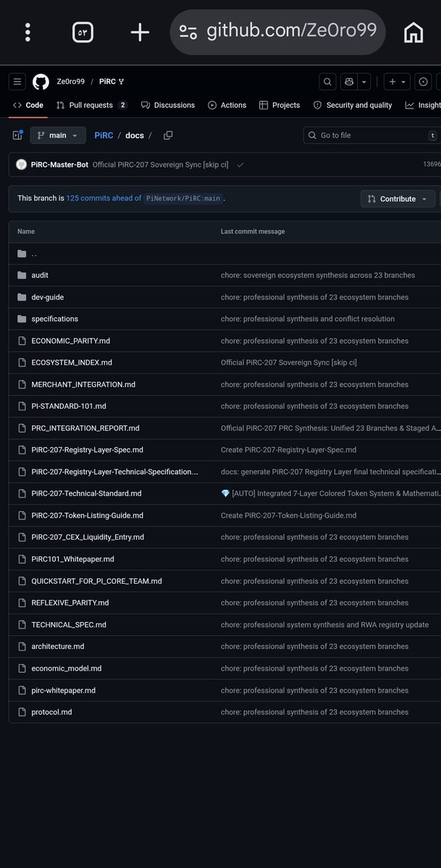This screenshot has width=441, height=868.
Task: Open the specifications folder
Action: (x=54, y=319)
